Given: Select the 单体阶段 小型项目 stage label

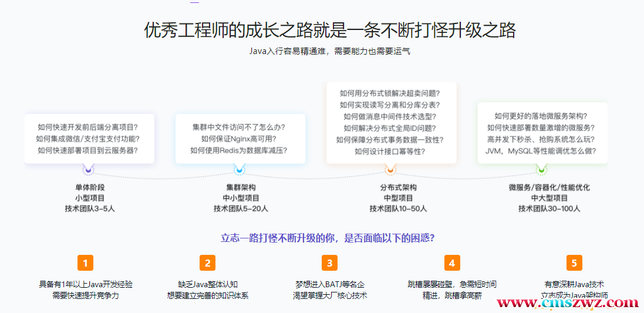Looking at the screenshot, I should tap(90, 198).
